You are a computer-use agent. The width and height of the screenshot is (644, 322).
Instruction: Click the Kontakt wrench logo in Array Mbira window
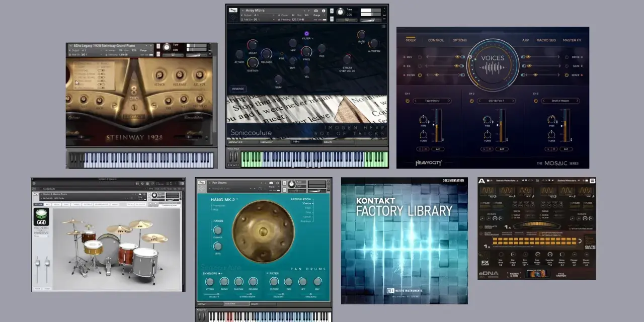pos(233,10)
